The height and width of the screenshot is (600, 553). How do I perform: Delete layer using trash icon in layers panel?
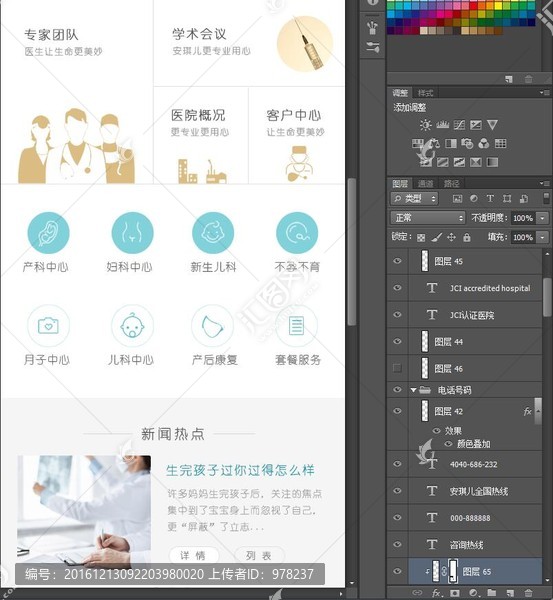[528, 593]
